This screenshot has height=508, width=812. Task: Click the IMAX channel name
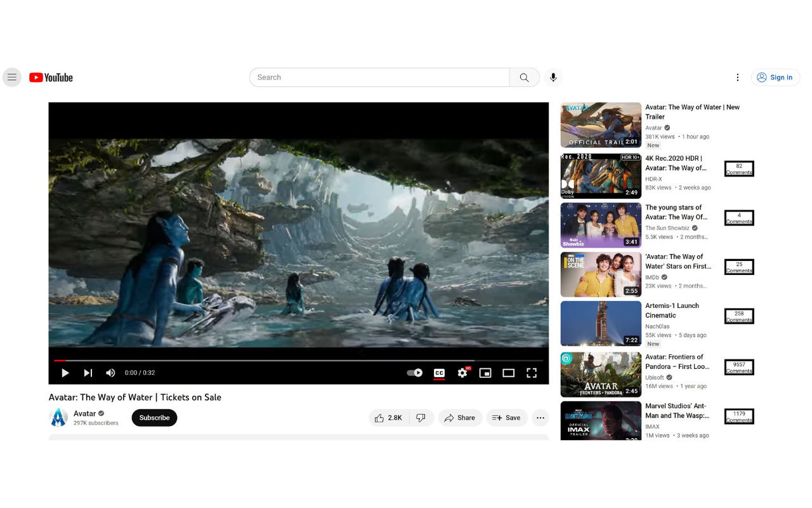pos(652,427)
